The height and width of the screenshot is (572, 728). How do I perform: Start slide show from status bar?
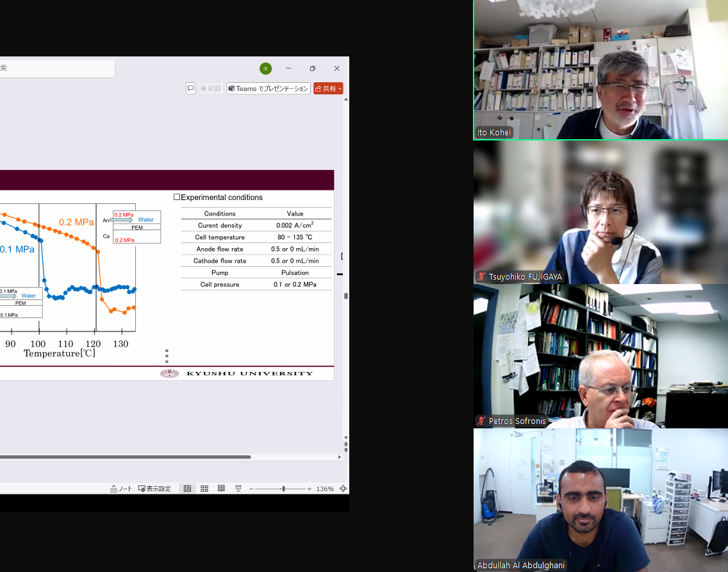[238, 489]
